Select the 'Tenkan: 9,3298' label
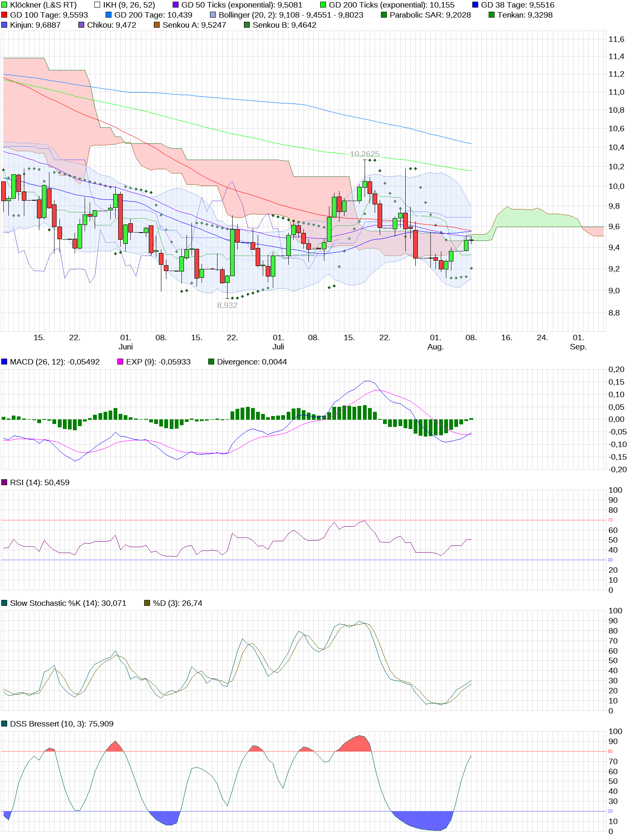The image size is (637, 840). (x=525, y=15)
